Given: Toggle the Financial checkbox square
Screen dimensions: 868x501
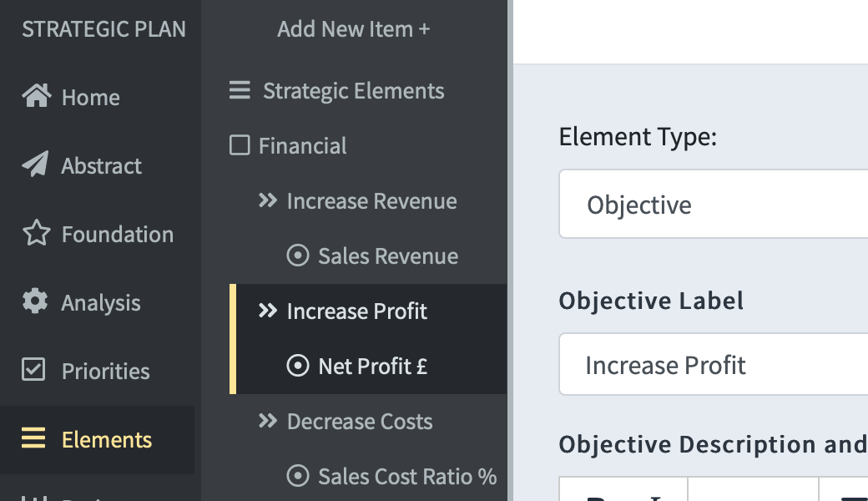Looking at the screenshot, I should (240, 145).
